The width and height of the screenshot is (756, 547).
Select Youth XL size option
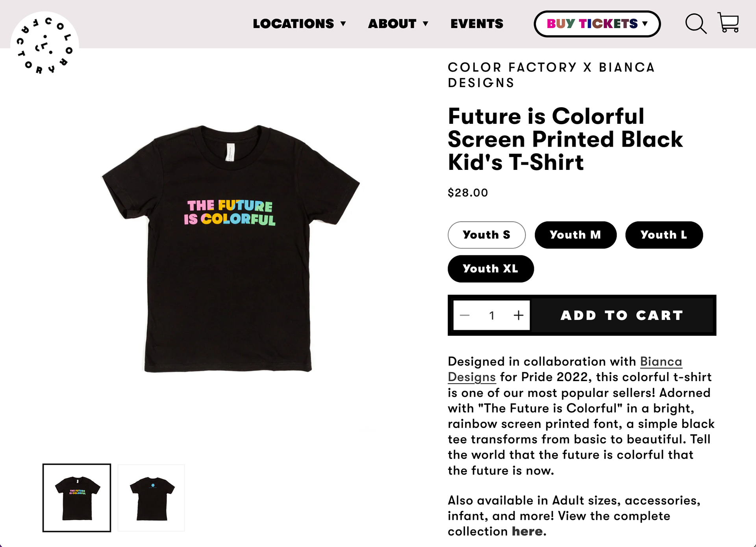[491, 269]
